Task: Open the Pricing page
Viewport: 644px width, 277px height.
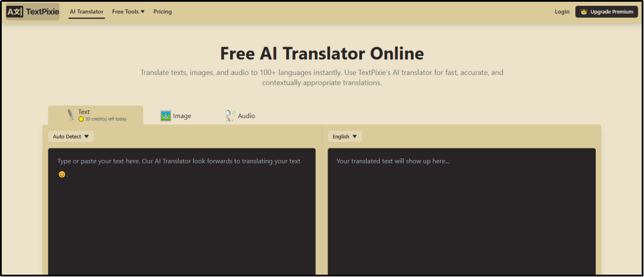Action: click(x=162, y=12)
